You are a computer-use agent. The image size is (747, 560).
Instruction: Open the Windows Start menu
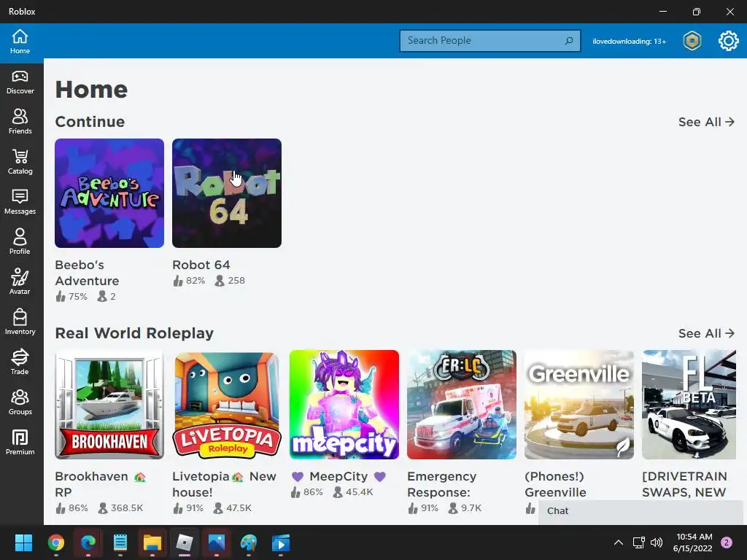pyautogui.click(x=23, y=542)
